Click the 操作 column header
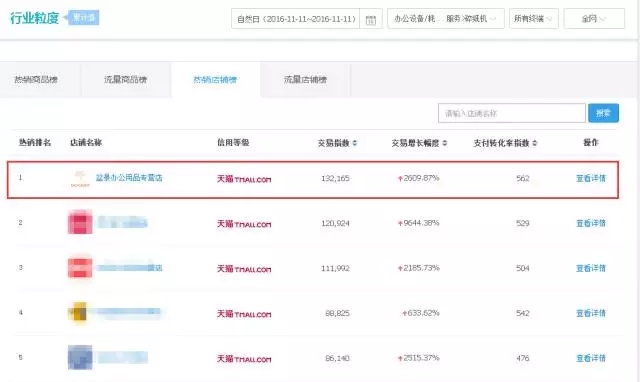 [591, 142]
